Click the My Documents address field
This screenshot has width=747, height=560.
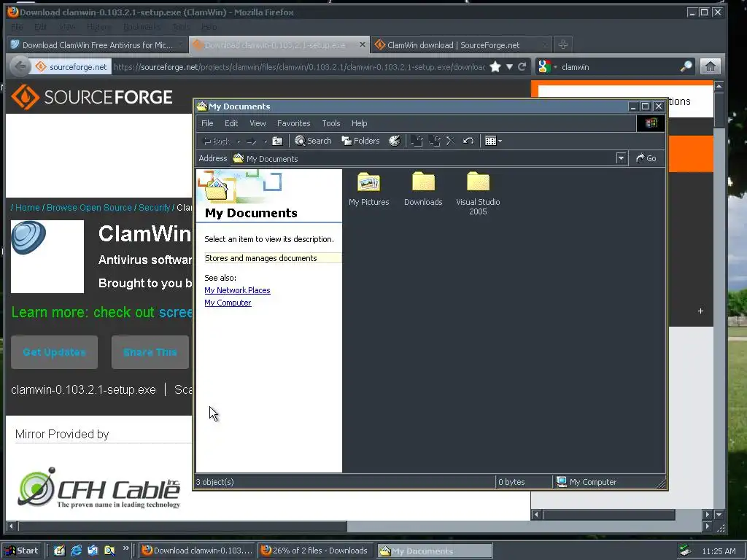(423, 158)
